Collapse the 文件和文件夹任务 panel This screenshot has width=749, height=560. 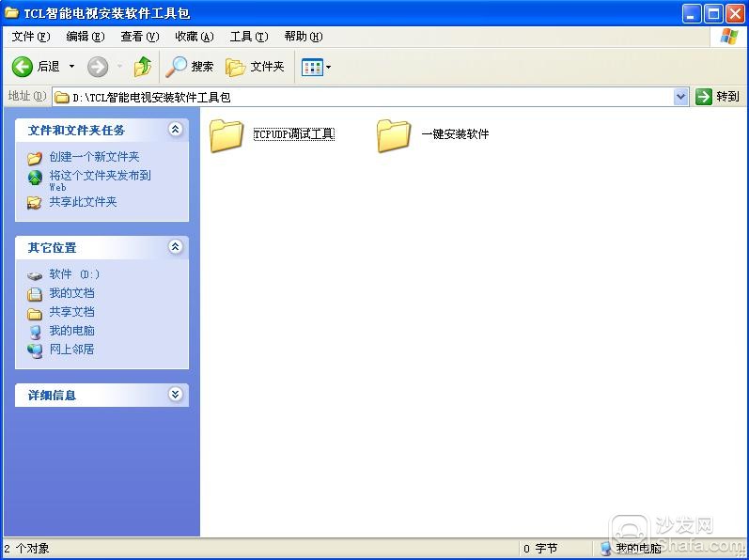tap(175, 130)
